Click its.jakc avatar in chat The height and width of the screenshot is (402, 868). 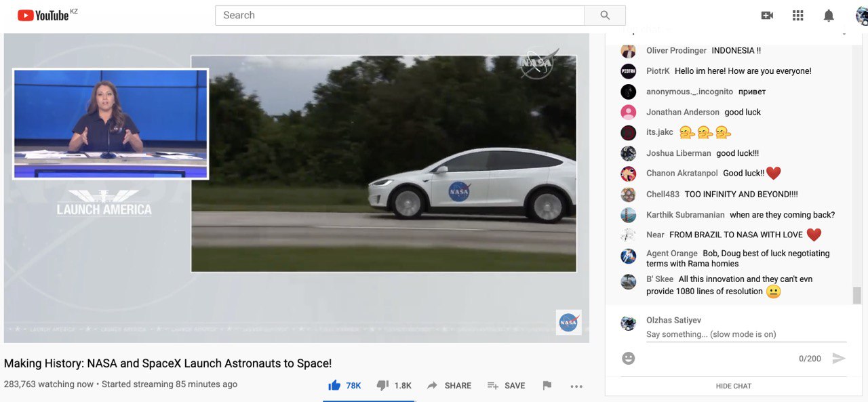[x=629, y=133]
